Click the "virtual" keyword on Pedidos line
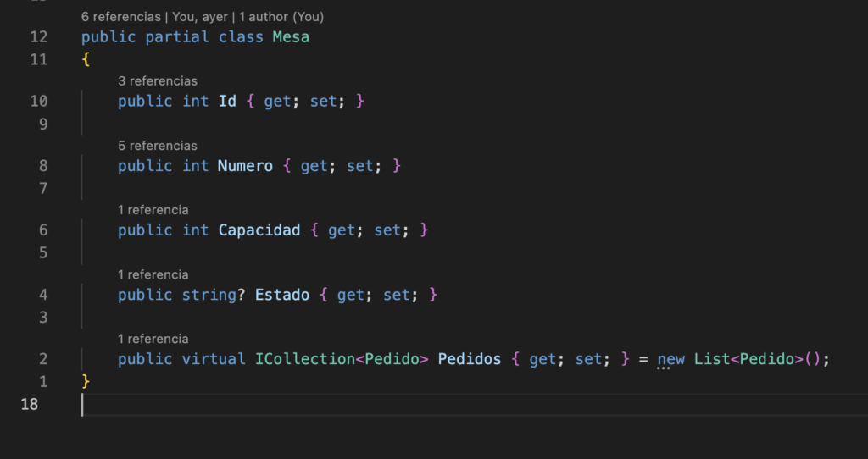868x459 pixels. (x=214, y=359)
